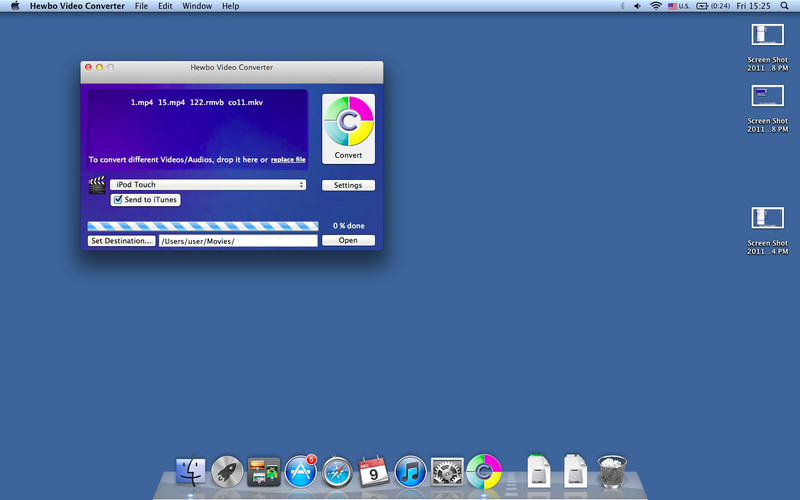The image size is (800, 500).
Task: Select the co11.mkv file name
Action: point(245,103)
